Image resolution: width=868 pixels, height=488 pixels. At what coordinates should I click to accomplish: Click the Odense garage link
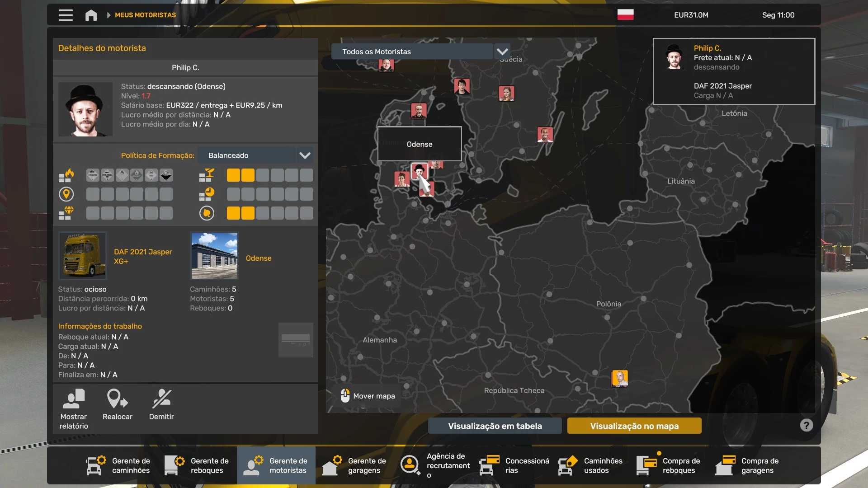pyautogui.click(x=259, y=258)
